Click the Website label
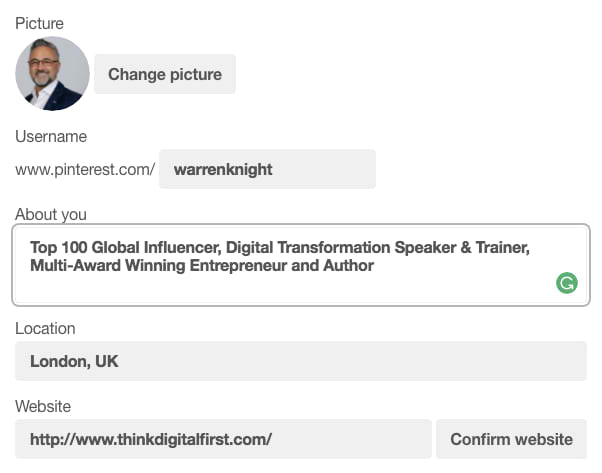The width and height of the screenshot is (602, 473). click(x=43, y=406)
